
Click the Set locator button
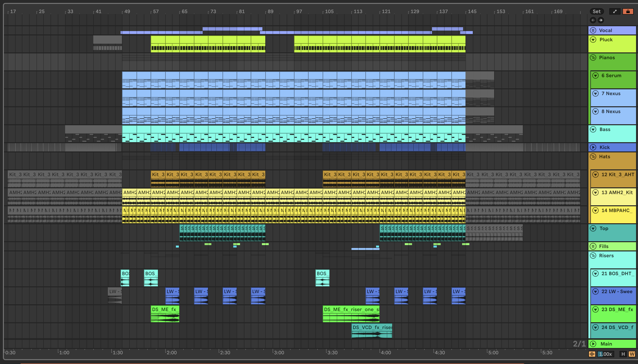(x=596, y=11)
